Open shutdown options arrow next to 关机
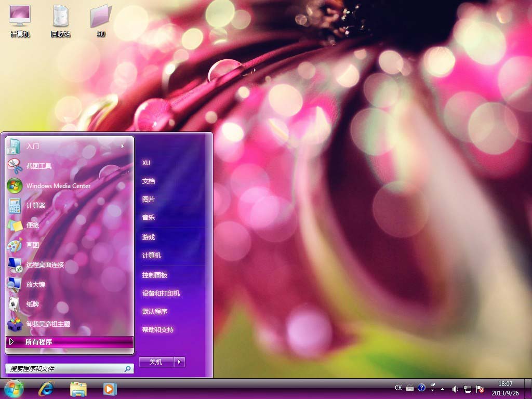532x399 pixels. click(x=179, y=362)
